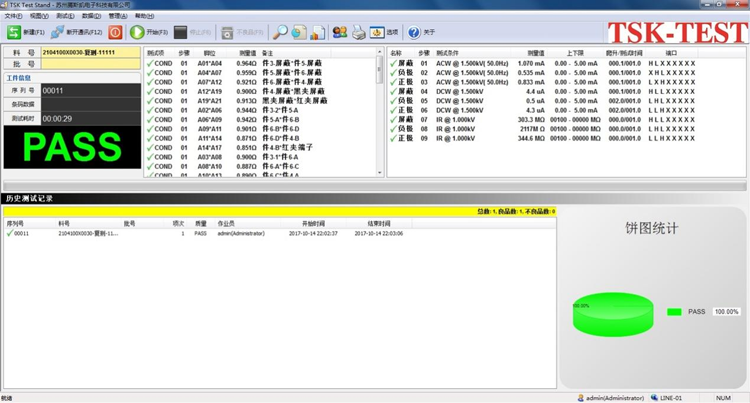Image resolution: width=750 pixels, height=403 pixels.
Task: Click the bar chart report icon
Action: pyautogui.click(x=317, y=32)
